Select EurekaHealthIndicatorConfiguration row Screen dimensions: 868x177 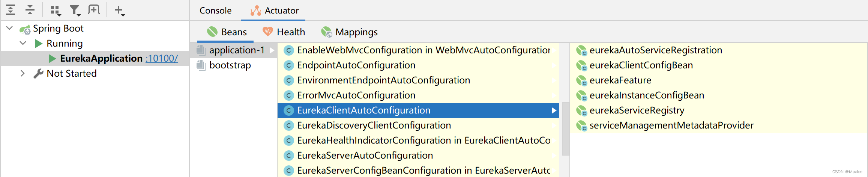point(418,141)
